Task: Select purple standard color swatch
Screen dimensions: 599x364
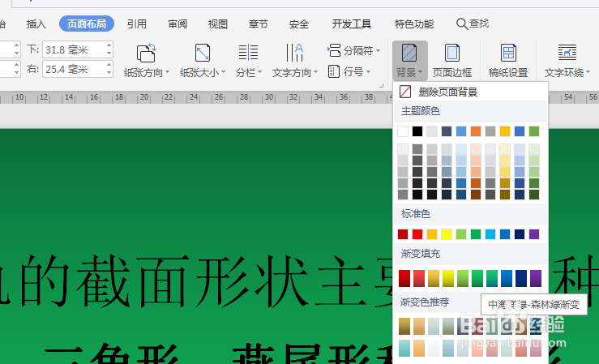Action: [534, 234]
